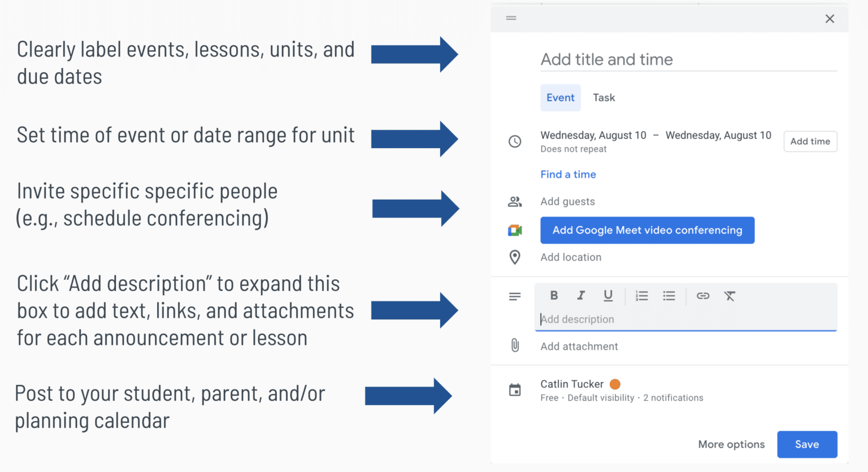The height and width of the screenshot is (472, 868).
Task: Click Add Google Meet video conferencing
Action: [x=647, y=230]
